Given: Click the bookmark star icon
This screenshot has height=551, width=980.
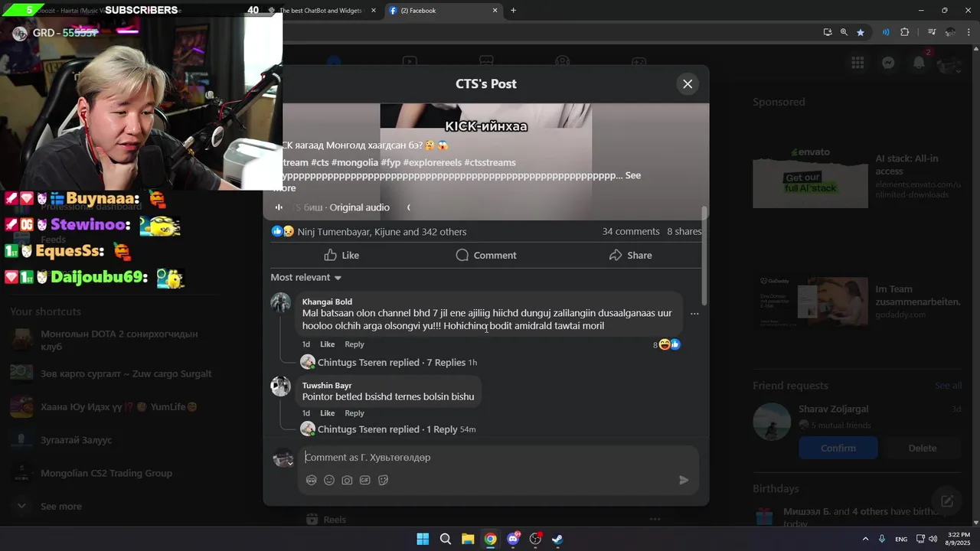Looking at the screenshot, I should click(x=861, y=32).
